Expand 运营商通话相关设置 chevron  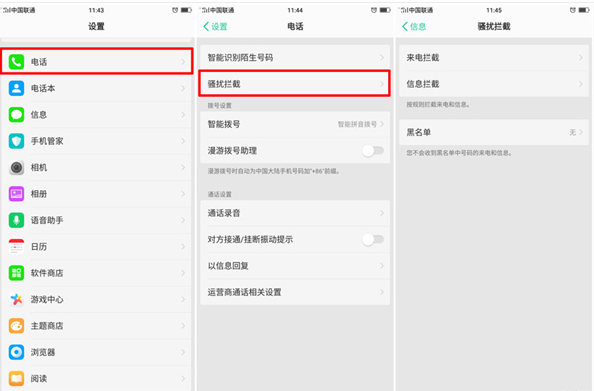pyautogui.click(x=382, y=292)
